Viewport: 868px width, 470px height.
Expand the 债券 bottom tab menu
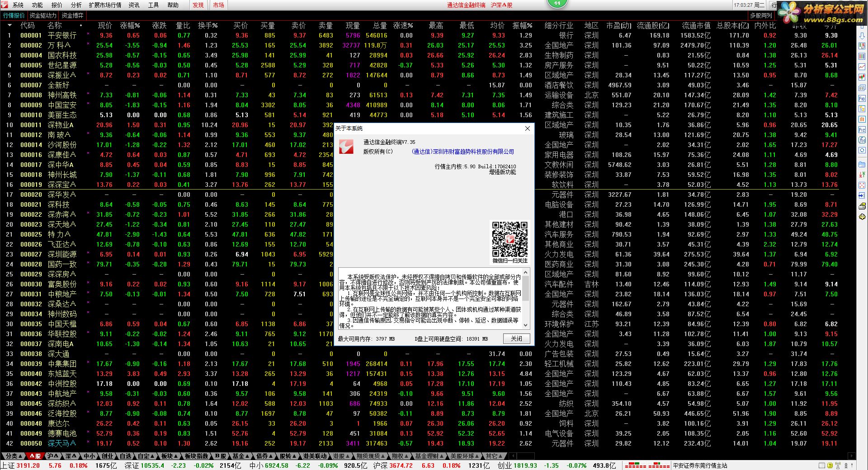264,456
